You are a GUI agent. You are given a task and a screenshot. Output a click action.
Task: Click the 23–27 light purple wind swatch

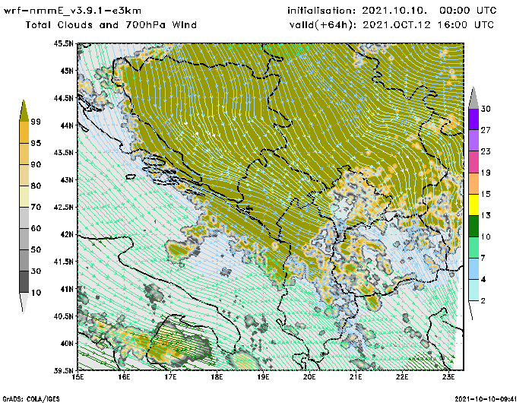pyautogui.click(x=473, y=141)
